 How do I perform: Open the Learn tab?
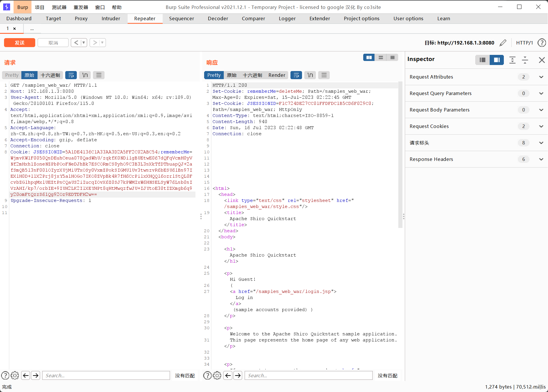(x=443, y=18)
